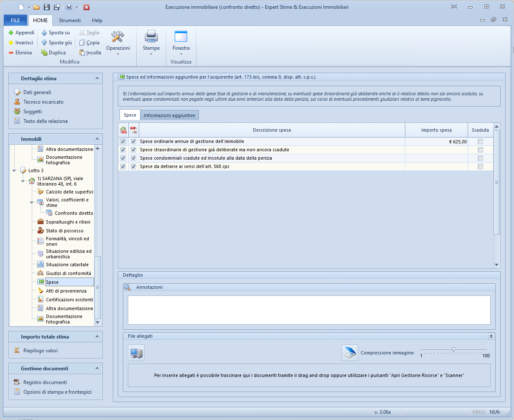Click the house-with-PDF column header icon
Screen dimensions: 514x420
tap(123, 130)
